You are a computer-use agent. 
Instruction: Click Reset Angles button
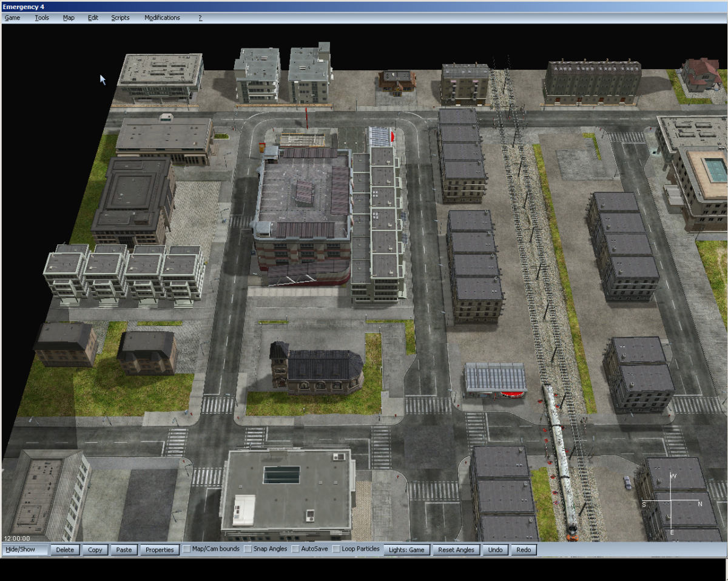click(x=456, y=549)
